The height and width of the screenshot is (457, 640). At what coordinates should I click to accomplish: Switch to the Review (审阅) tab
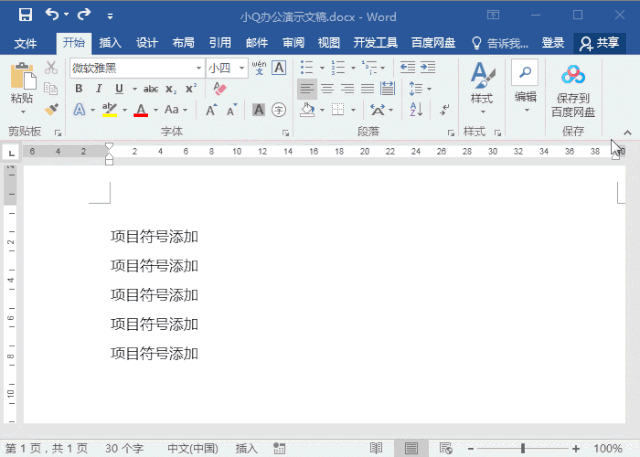click(x=293, y=43)
